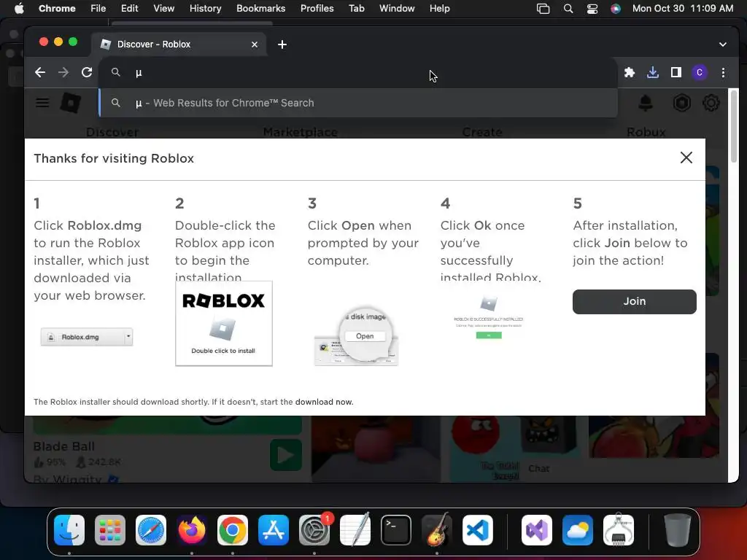The image size is (747, 560).
Task: Click the Siri menu bar icon
Action: (616, 9)
